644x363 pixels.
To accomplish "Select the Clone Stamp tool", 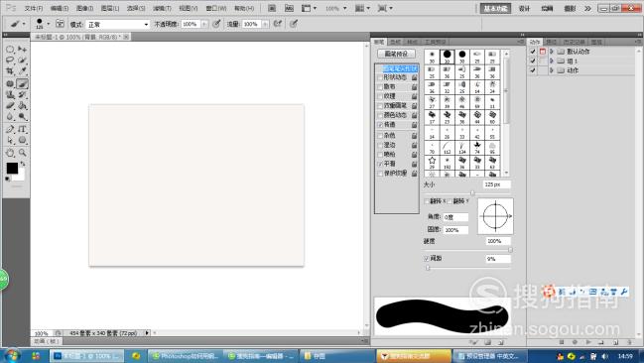I will coord(10,94).
